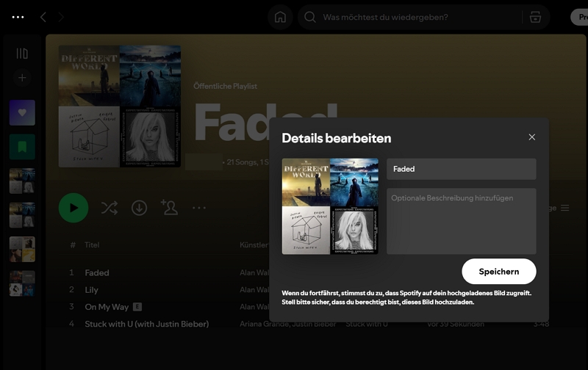Click the browse icon in search bar
The width and height of the screenshot is (588, 370).
point(535,17)
